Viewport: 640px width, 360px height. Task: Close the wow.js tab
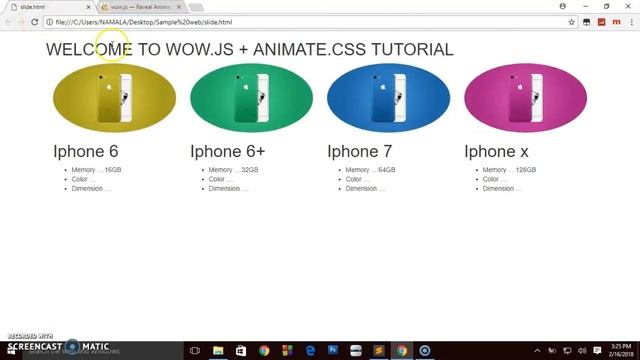coord(179,7)
